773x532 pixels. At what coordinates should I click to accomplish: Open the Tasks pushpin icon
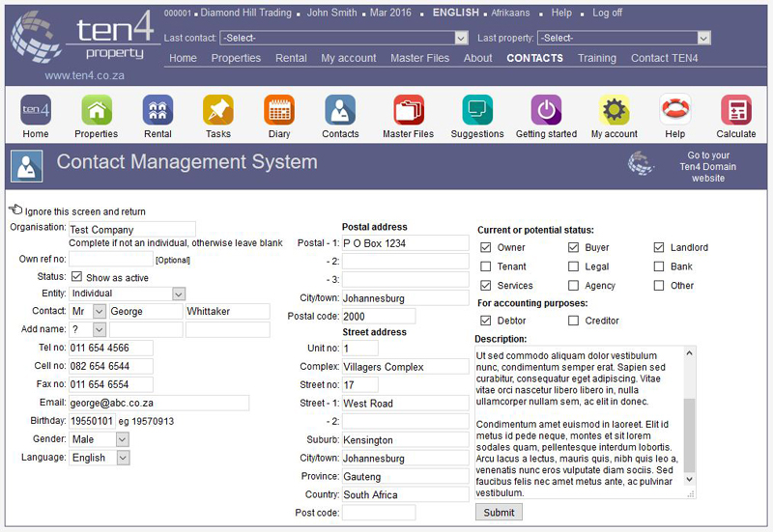(x=218, y=110)
